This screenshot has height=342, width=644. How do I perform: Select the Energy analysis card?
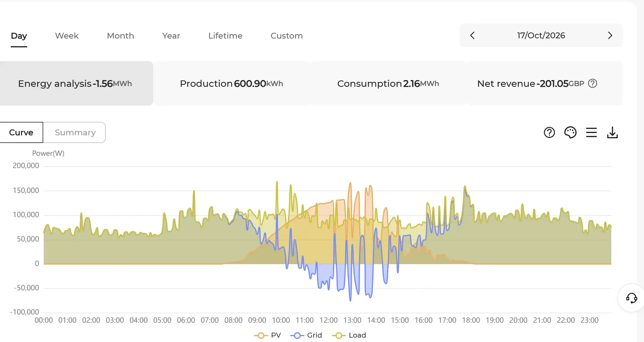(x=76, y=83)
